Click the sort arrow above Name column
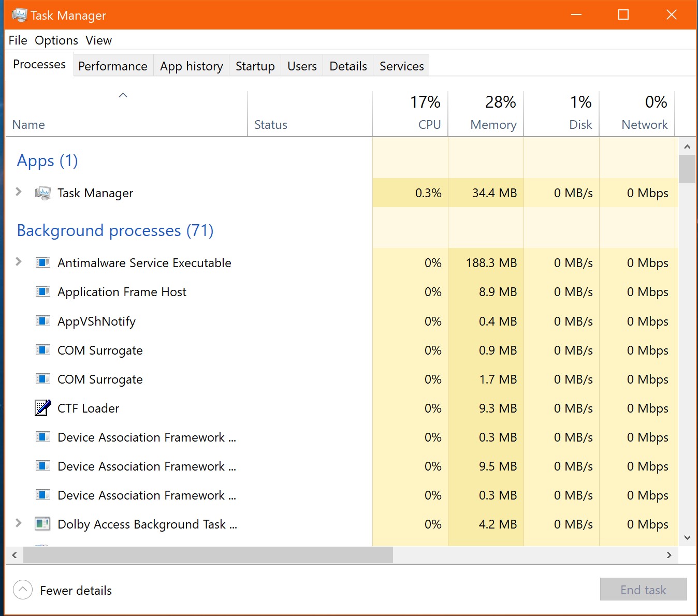Image resolution: width=698 pixels, height=616 pixels. point(123,95)
